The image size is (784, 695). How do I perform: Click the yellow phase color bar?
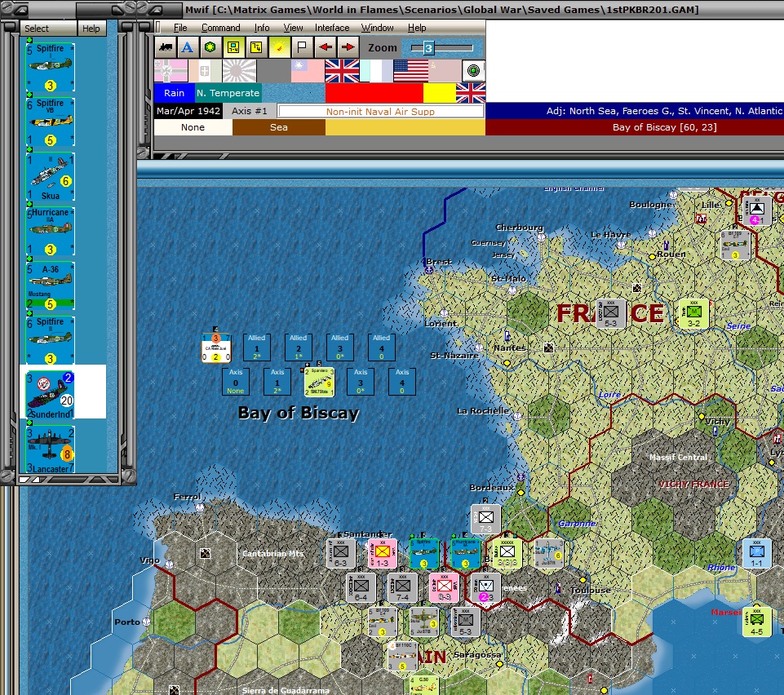[x=440, y=93]
